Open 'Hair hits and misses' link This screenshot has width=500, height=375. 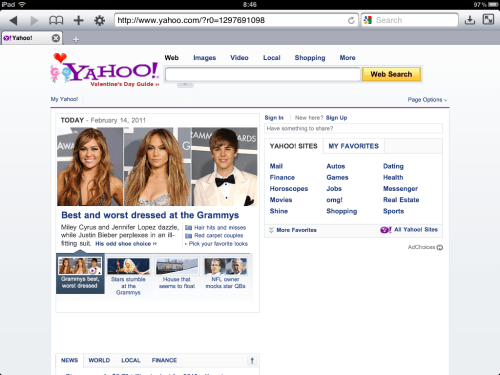point(220,228)
